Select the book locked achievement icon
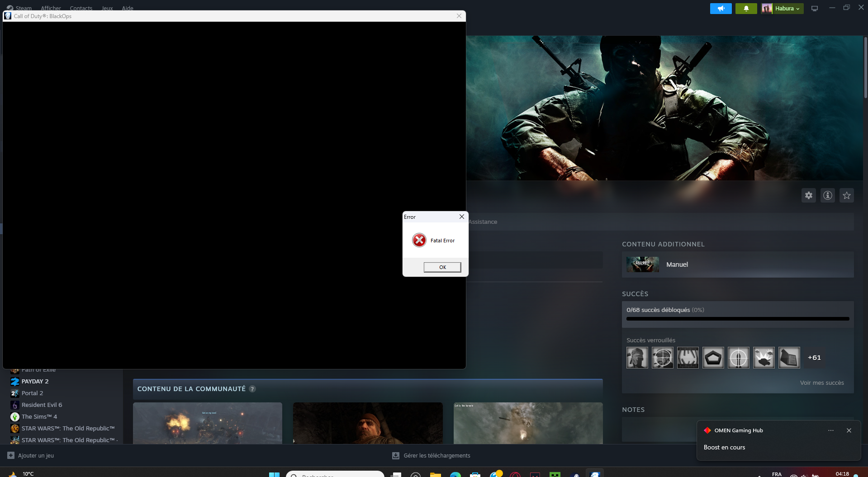The height and width of the screenshot is (477, 868). coord(789,358)
